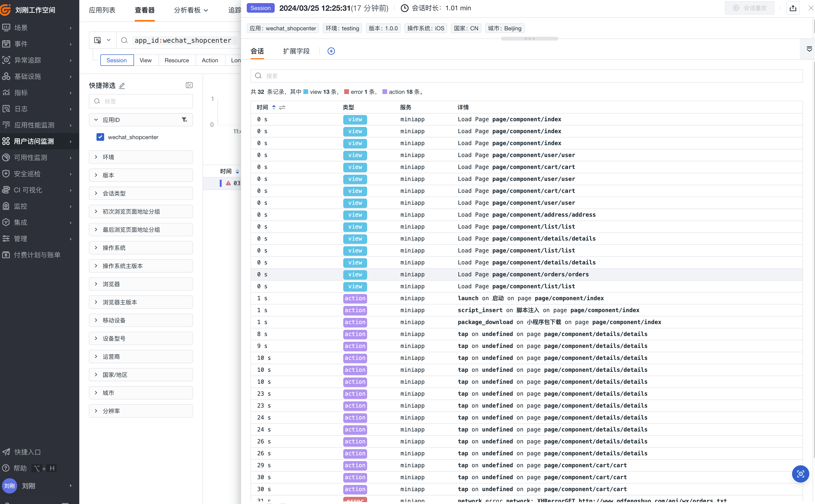Click the share/export icon in session header
Image resolution: width=815 pixels, height=504 pixels.
click(x=793, y=8)
